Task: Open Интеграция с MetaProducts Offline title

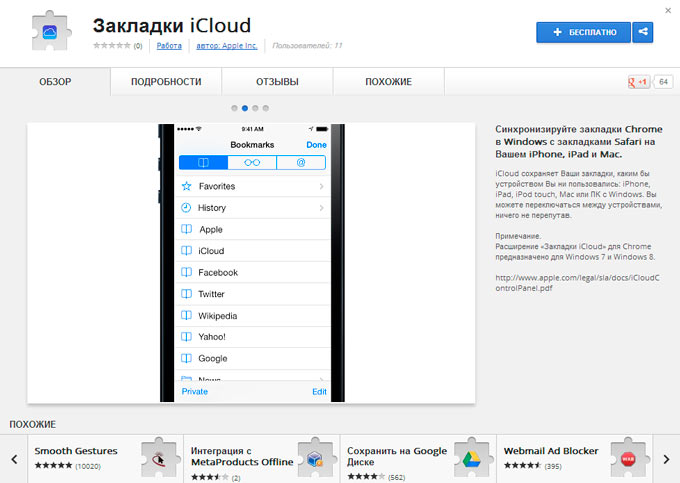Action: pyautogui.click(x=242, y=457)
